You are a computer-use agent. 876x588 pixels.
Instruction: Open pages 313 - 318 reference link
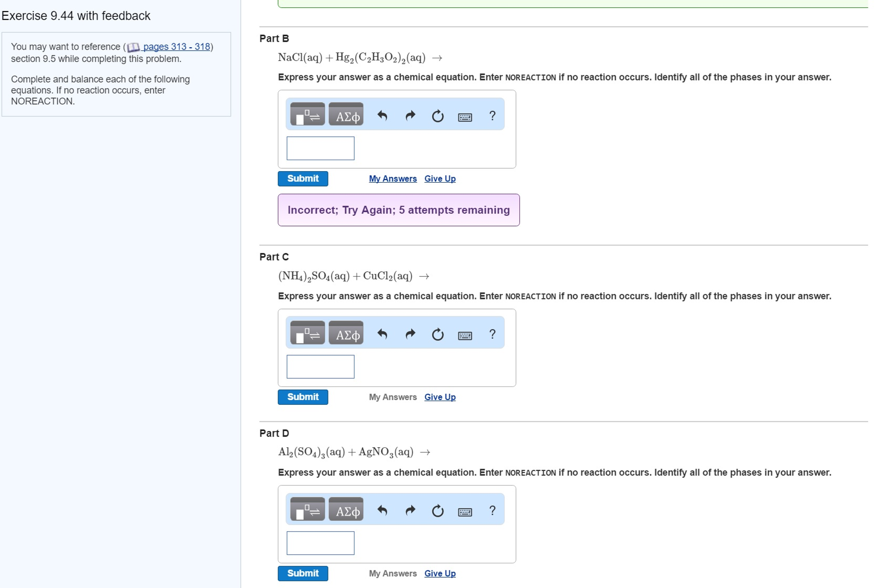click(176, 47)
